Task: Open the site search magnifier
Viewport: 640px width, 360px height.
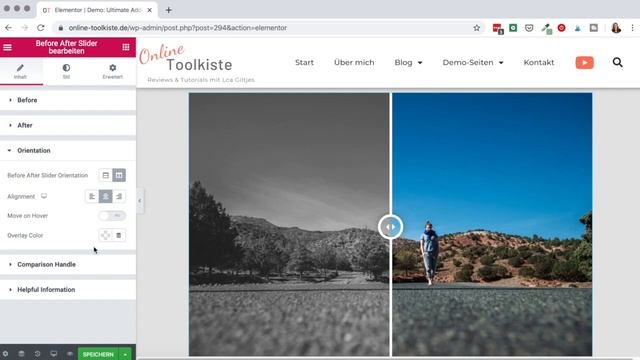Action: pyautogui.click(x=618, y=62)
